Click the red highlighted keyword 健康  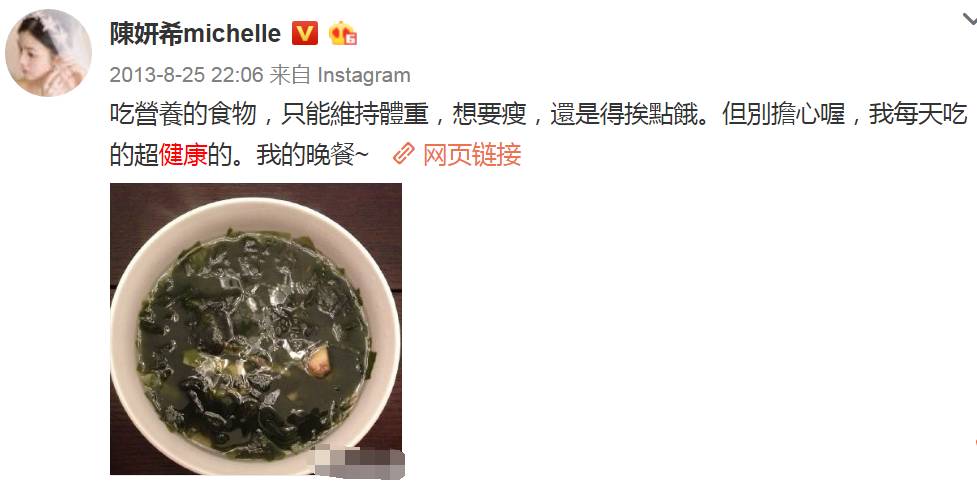pyautogui.click(x=183, y=155)
